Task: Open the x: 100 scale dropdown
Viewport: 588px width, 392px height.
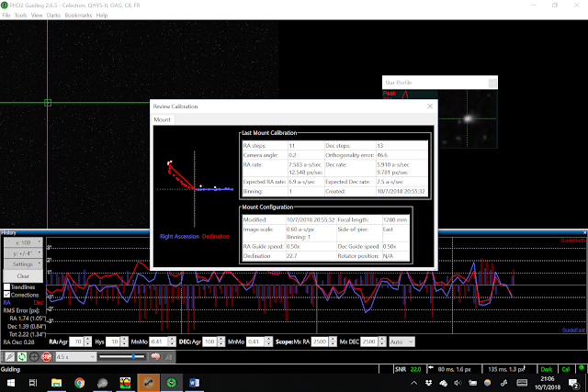Action: (23, 242)
